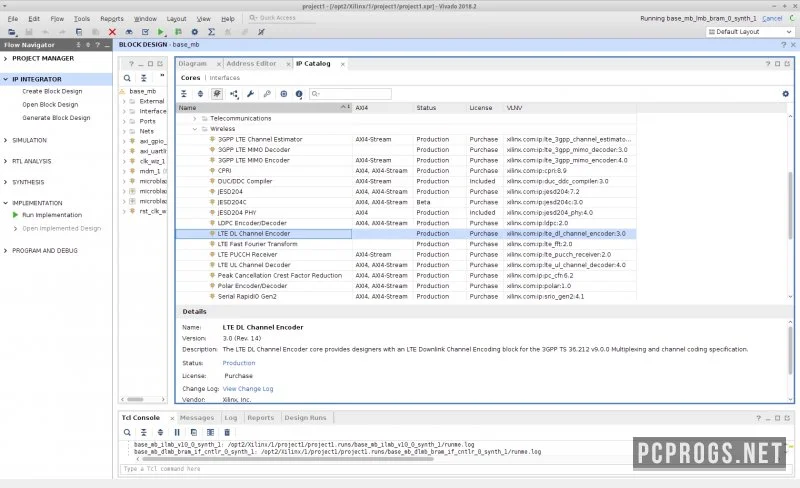Click the hierarchy grouping icon in the IP Catalog toolbar
Viewport: 800px width, 488px height.
pyautogui.click(x=234, y=94)
